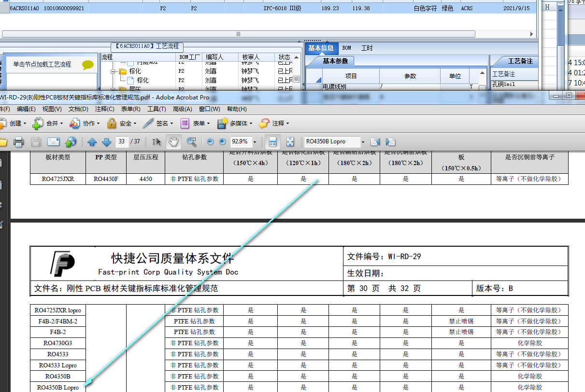Click the F4B-2/F4BM-2 table cell

click(58, 321)
